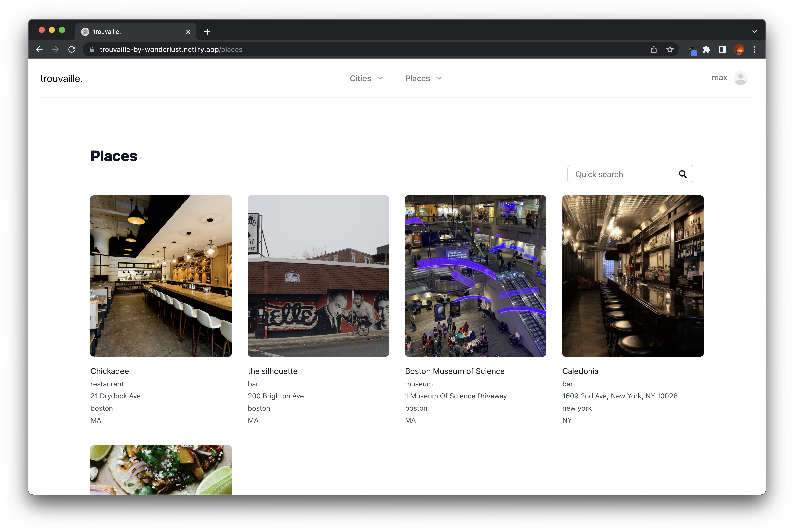The width and height of the screenshot is (794, 532).
Task: Open a new tab with plus button
Action: coord(207,31)
